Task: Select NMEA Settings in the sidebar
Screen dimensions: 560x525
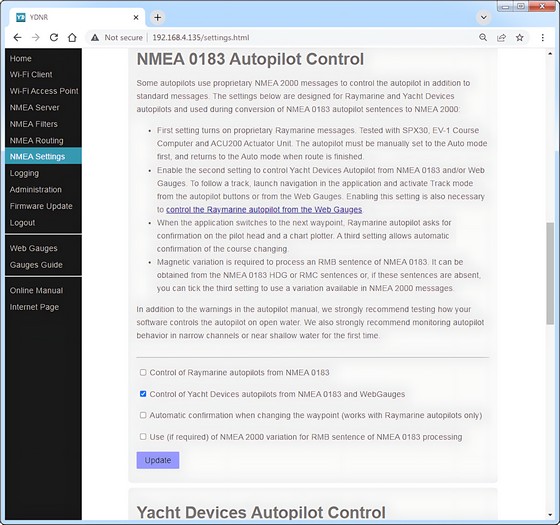Action: point(43,156)
